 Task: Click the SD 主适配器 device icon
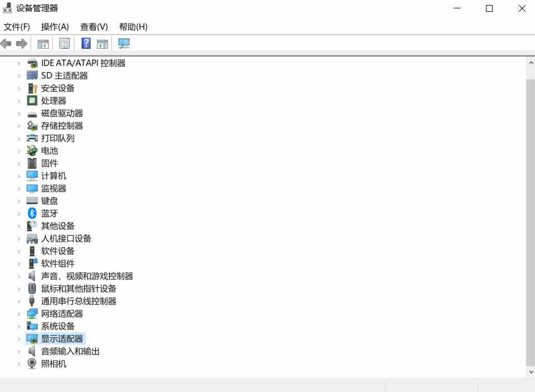pos(32,75)
